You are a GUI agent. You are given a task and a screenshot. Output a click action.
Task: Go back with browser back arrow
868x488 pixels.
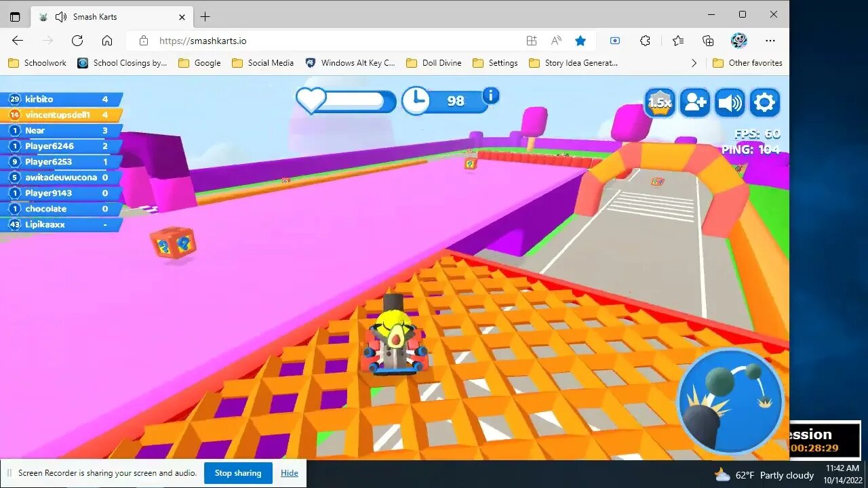point(18,41)
